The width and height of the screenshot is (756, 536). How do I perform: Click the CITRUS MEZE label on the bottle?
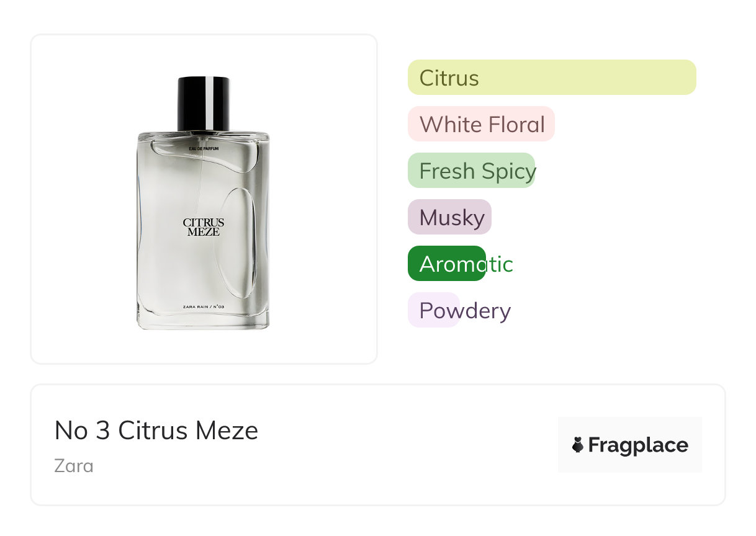point(204,227)
